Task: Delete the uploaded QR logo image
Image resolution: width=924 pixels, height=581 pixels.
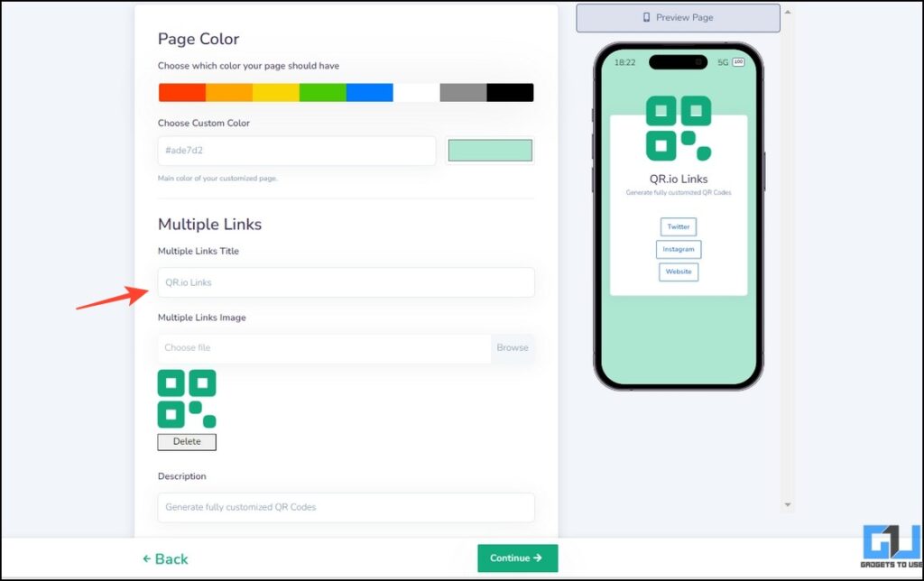Action: click(187, 442)
